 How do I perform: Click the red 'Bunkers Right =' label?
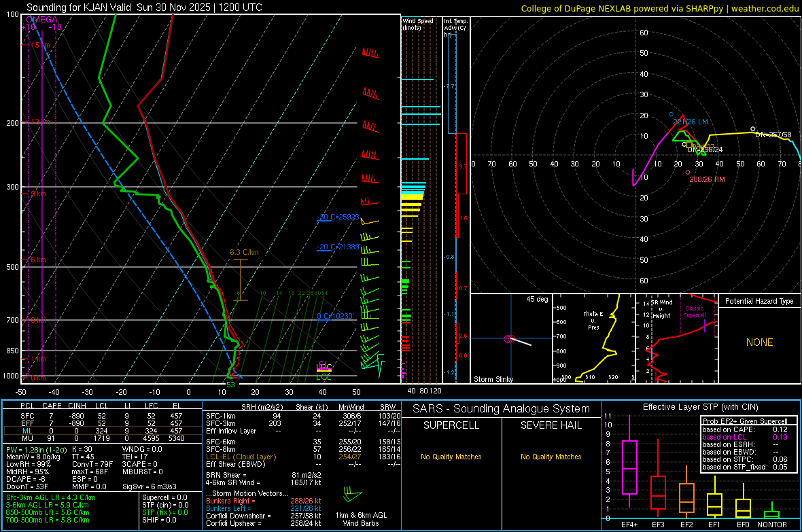coord(228,501)
